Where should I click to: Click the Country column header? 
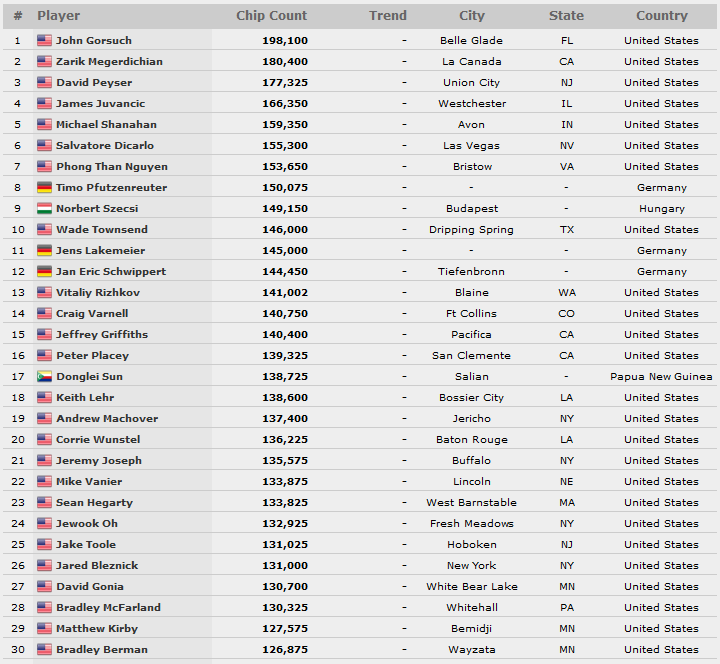pos(662,16)
